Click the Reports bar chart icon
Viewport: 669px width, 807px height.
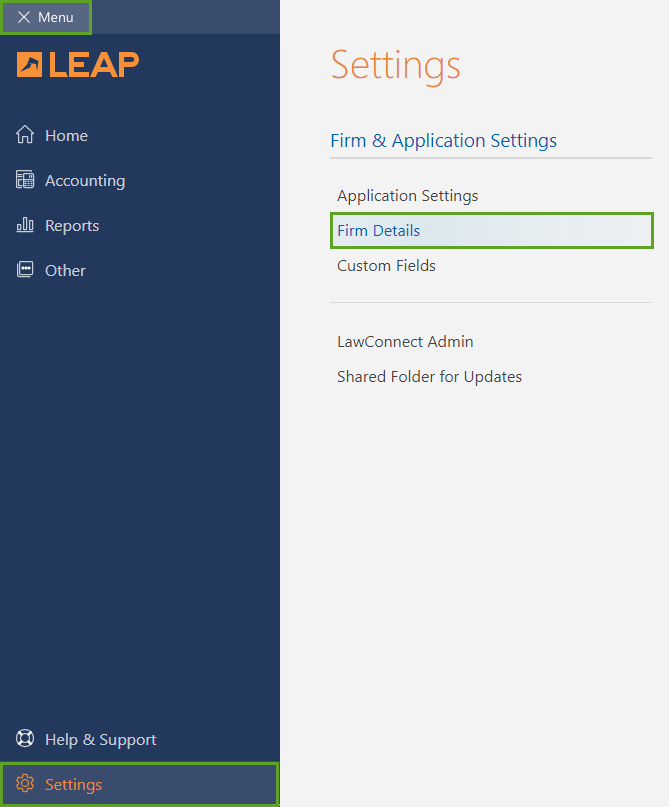point(25,225)
